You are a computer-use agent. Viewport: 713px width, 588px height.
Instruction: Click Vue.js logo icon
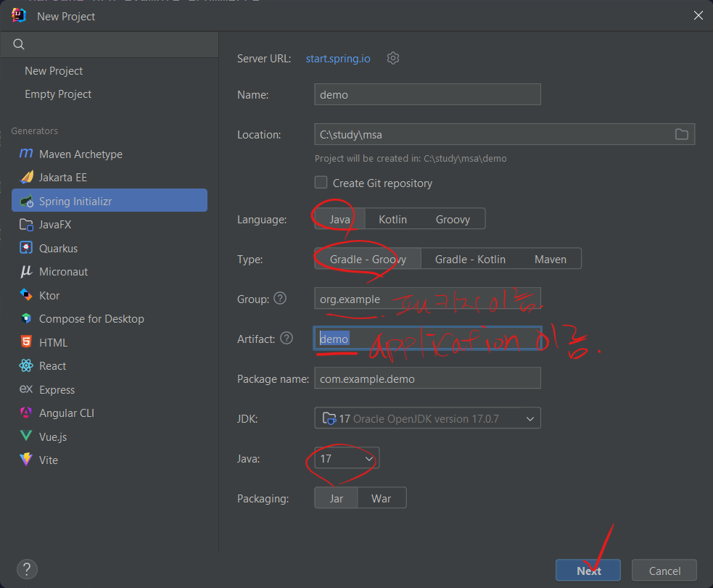[26, 436]
